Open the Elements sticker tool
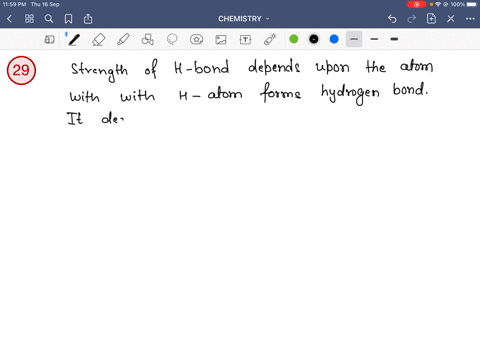Screen dimensions: 480x360 click(196, 40)
